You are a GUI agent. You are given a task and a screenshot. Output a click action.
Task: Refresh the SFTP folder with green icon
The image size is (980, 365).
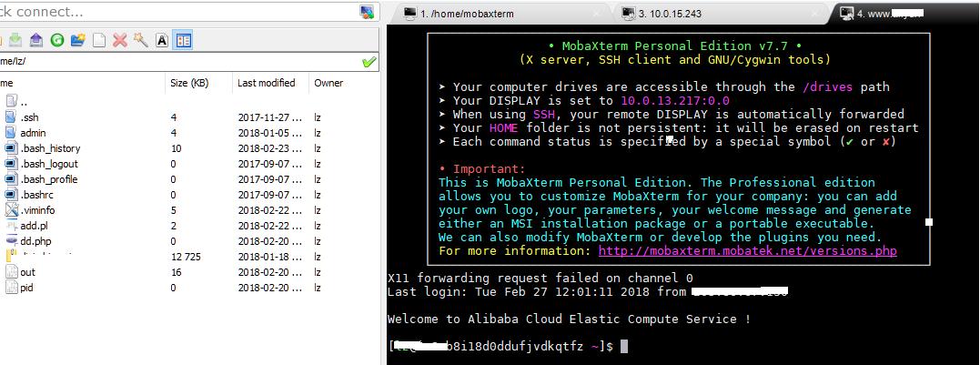coord(57,41)
